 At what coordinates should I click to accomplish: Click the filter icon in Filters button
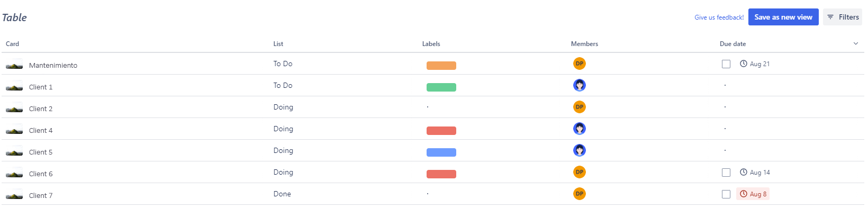coord(830,17)
